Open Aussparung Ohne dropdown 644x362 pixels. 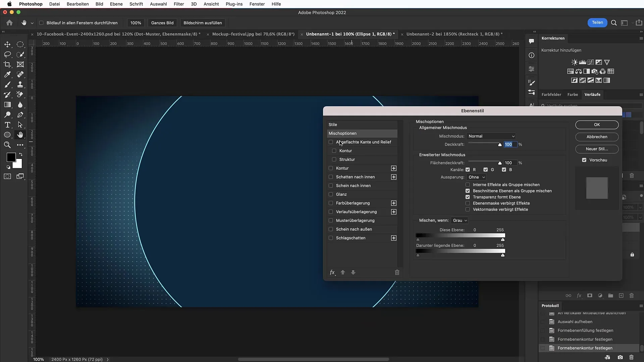tap(476, 177)
